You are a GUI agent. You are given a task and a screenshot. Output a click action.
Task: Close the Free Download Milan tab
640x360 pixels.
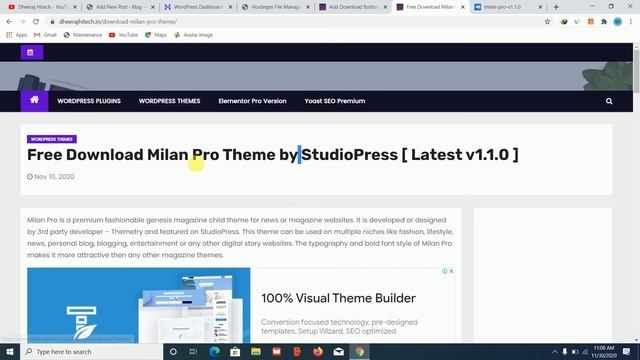(x=463, y=7)
